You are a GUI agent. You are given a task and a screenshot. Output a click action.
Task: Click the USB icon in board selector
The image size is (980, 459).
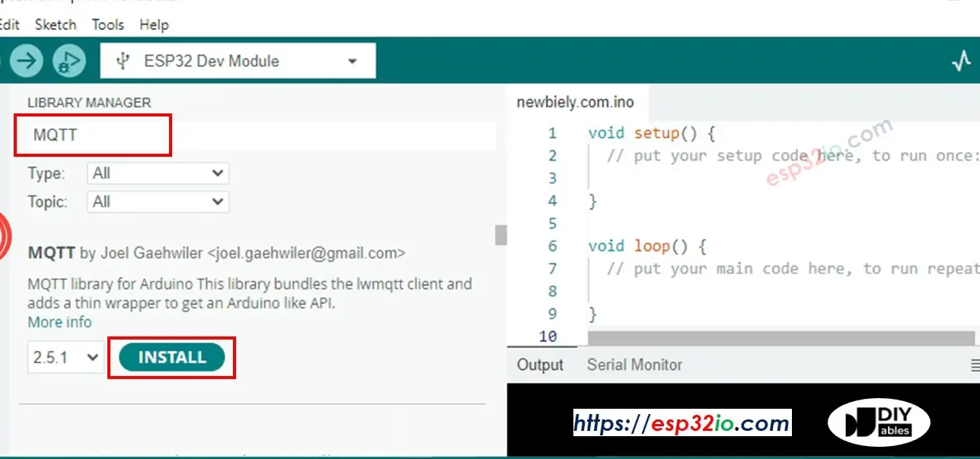tap(122, 61)
